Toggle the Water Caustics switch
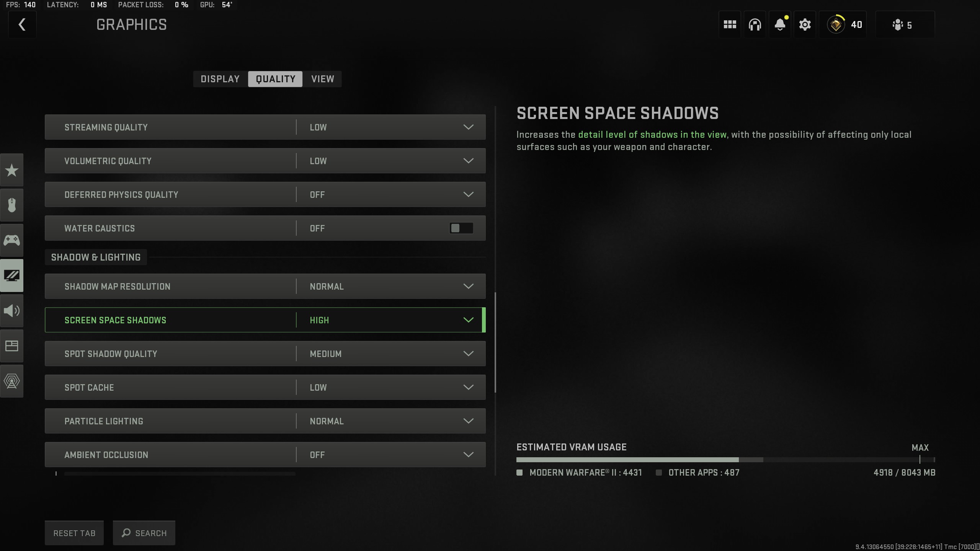 coord(461,228)
